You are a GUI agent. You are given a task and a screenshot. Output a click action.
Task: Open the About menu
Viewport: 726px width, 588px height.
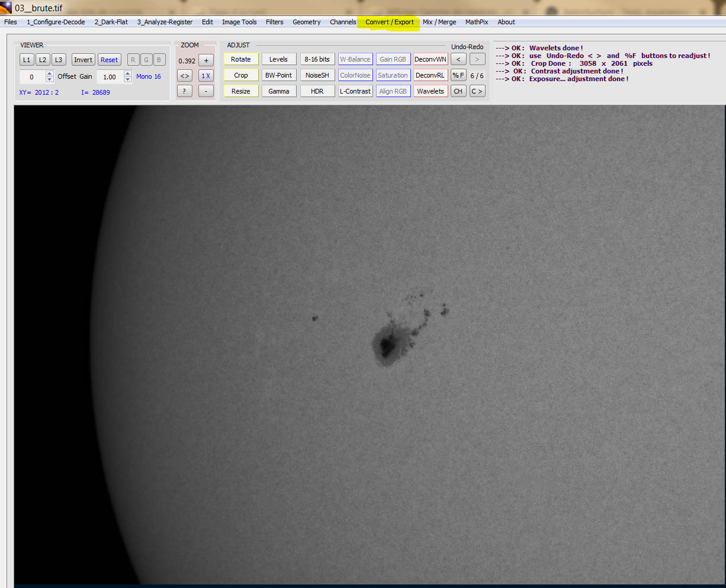tap(506, 22)
